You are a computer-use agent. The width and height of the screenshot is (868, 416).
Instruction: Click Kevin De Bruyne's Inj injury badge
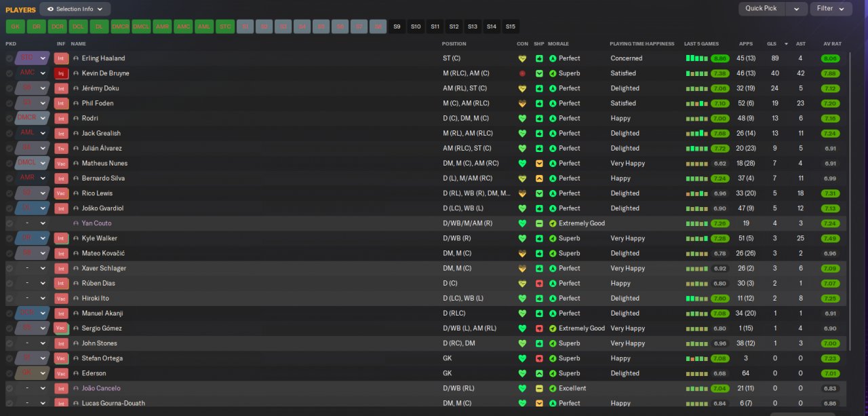(61, 73)
